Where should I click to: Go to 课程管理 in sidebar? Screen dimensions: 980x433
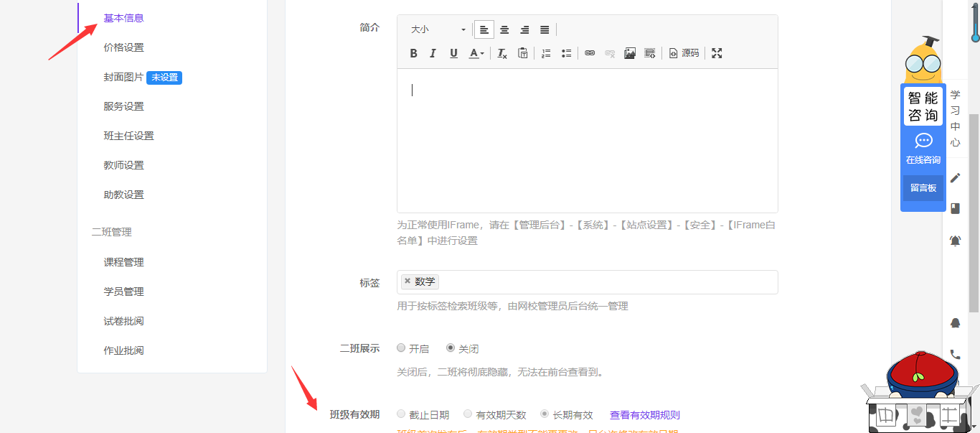(123, 262)
